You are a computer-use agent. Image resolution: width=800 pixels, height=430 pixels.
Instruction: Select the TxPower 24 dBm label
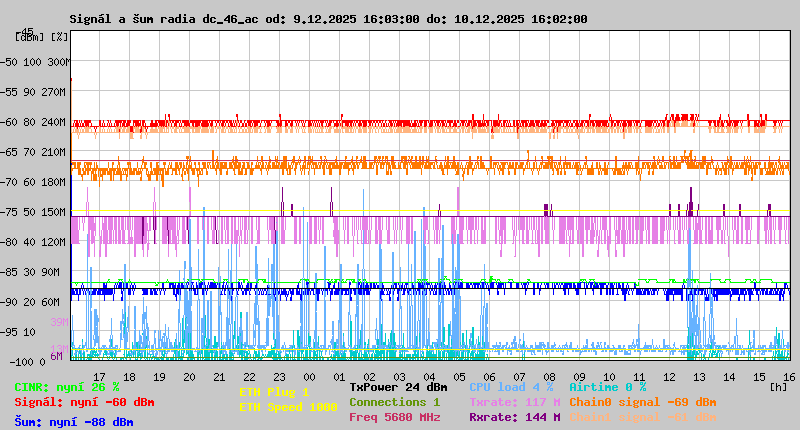(x=398, y=387)
